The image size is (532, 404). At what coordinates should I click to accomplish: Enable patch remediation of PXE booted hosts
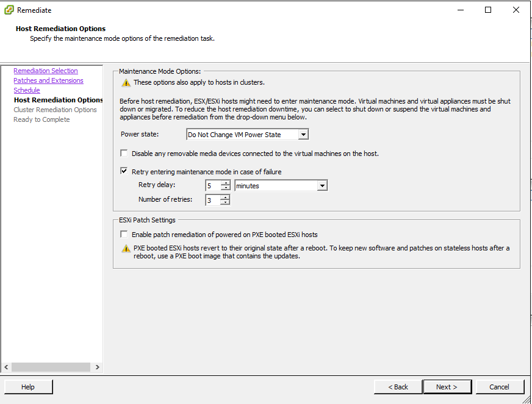(x=124, y=235)
